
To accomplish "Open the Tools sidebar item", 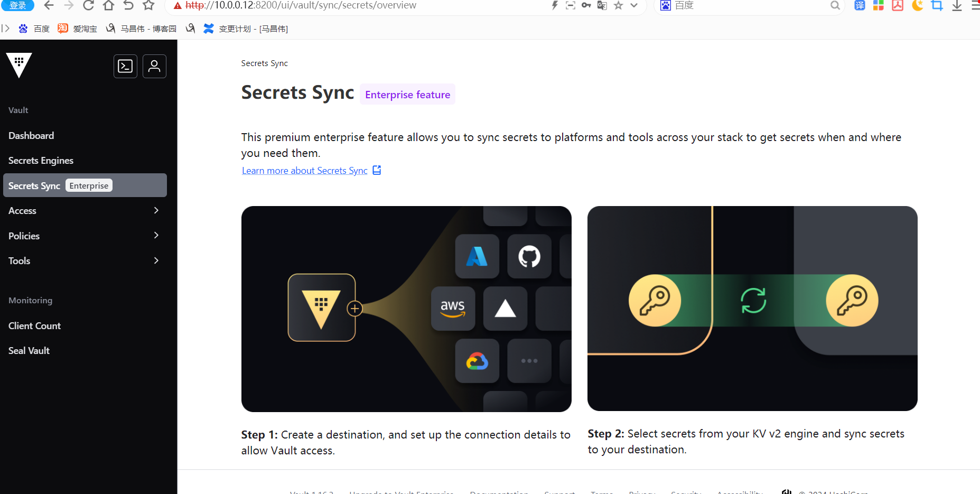I will 85,260.
